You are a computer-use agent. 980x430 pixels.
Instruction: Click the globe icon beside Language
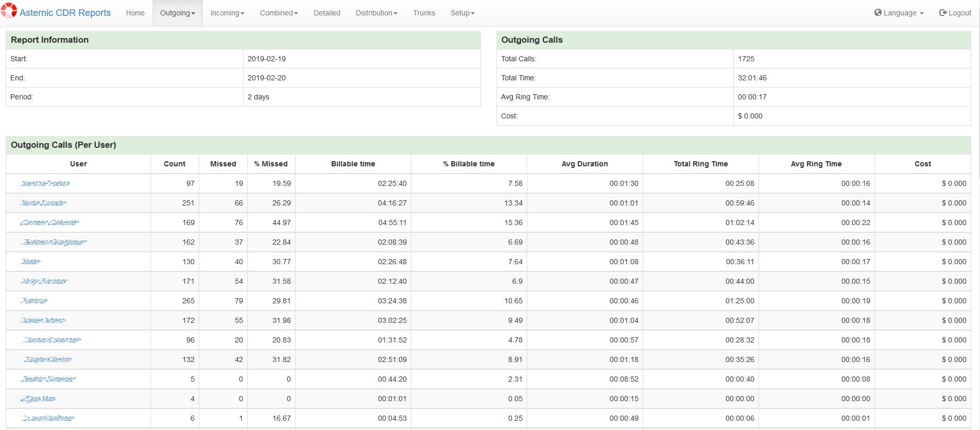point(878,13)
